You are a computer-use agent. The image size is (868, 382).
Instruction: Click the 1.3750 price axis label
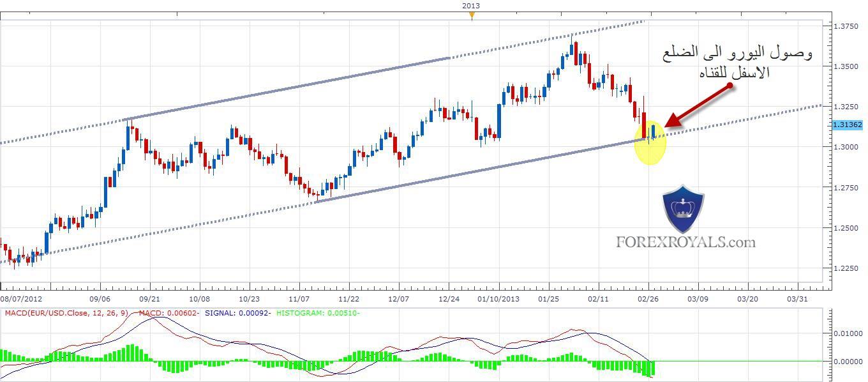[x=845, y=26]
